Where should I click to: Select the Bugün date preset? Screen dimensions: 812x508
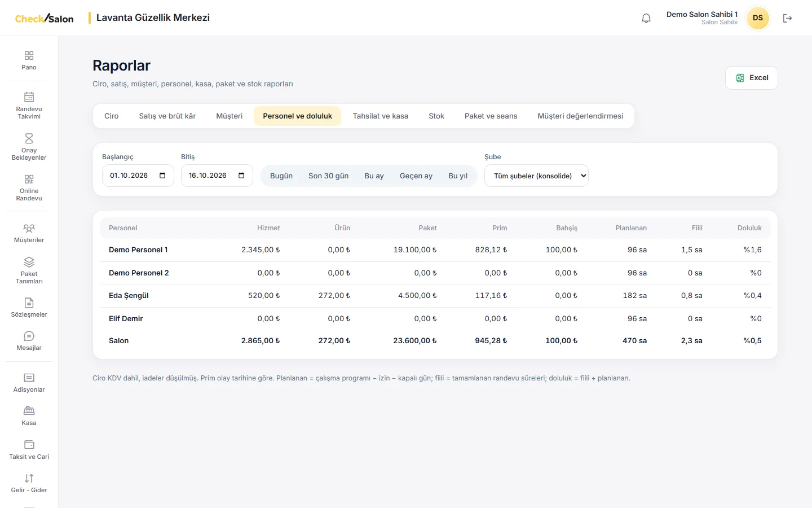click(281, 176)
